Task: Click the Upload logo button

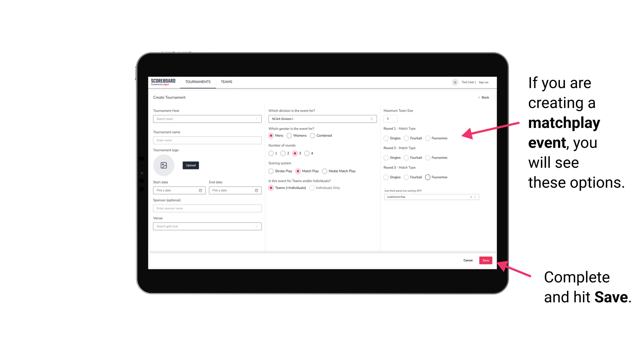Action: coord(190,165)
